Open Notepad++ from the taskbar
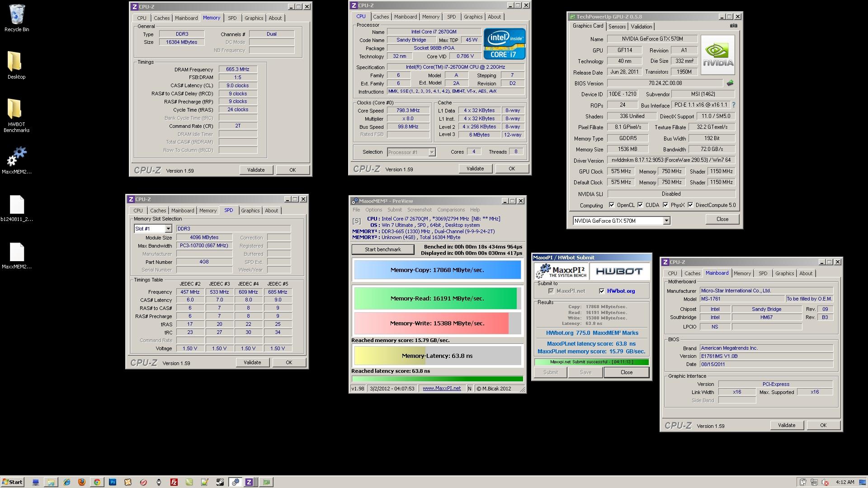 coord(204,482)
